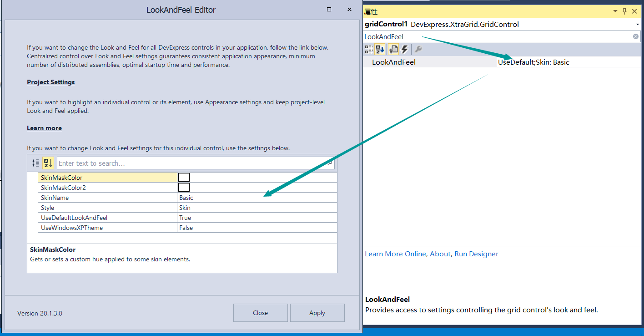Select the SkinMaskColor2 property name

coord(63,188)
